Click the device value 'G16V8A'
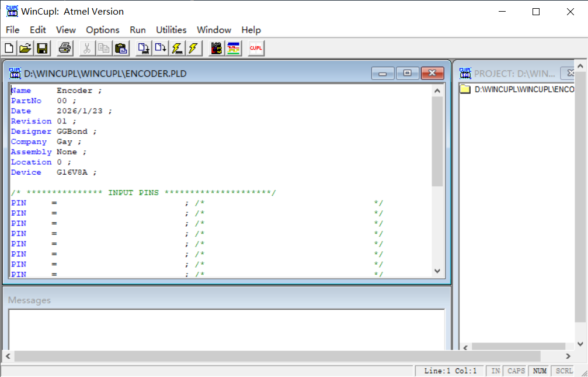This screenshot has height=377, width=588. (72, 172)
